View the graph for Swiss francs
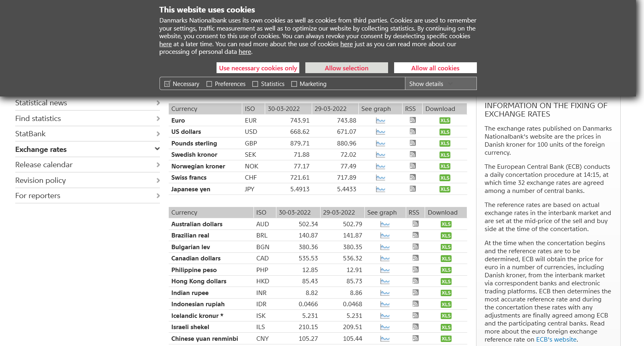 [380, 178]
